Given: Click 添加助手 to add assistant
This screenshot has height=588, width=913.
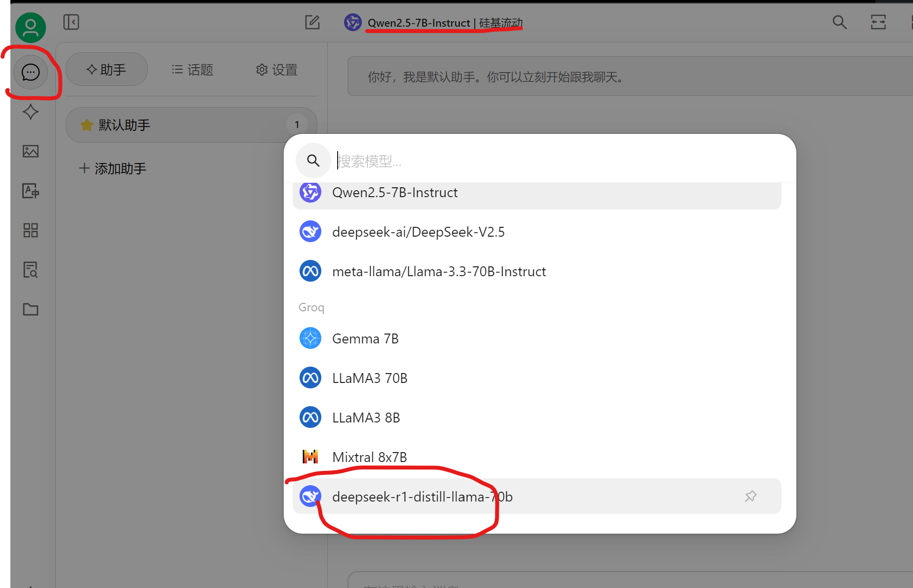Looking at the screenshot, I should coord(113,168).
